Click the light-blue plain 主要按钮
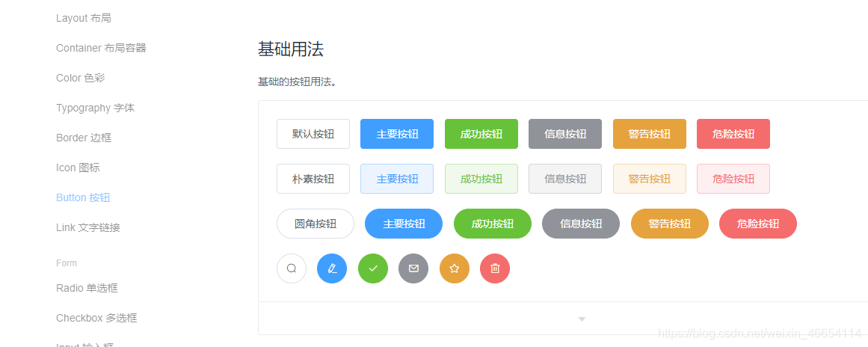Viewport: 868px width, 347px height. [x=397, y=179]
